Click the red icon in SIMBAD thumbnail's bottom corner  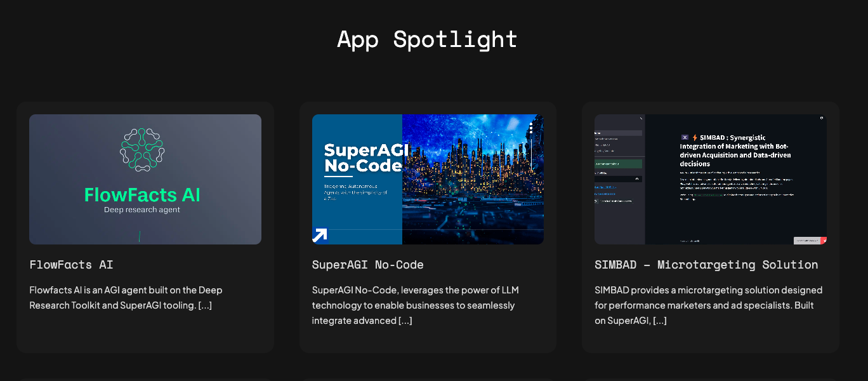coord(824,241)
